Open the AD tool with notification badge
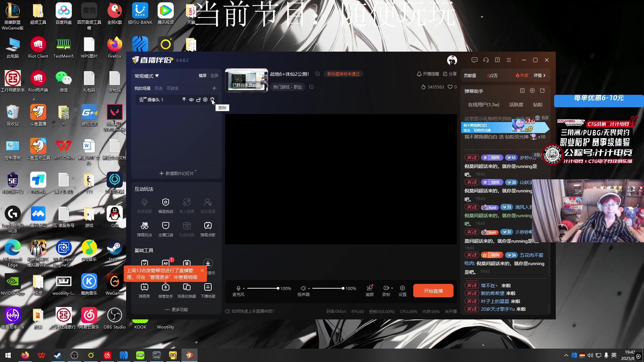Viewport: 644px width, 362px height. coord(166,263)
